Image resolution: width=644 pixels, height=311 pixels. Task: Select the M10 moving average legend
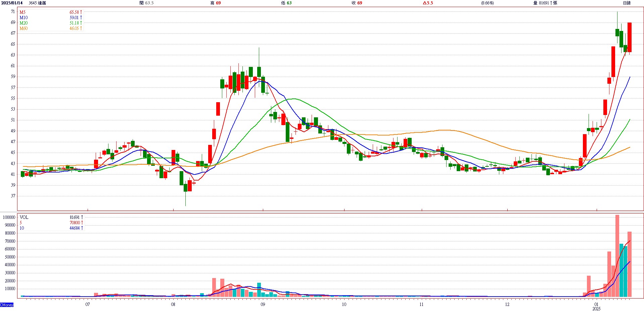(x=24, y=17)
